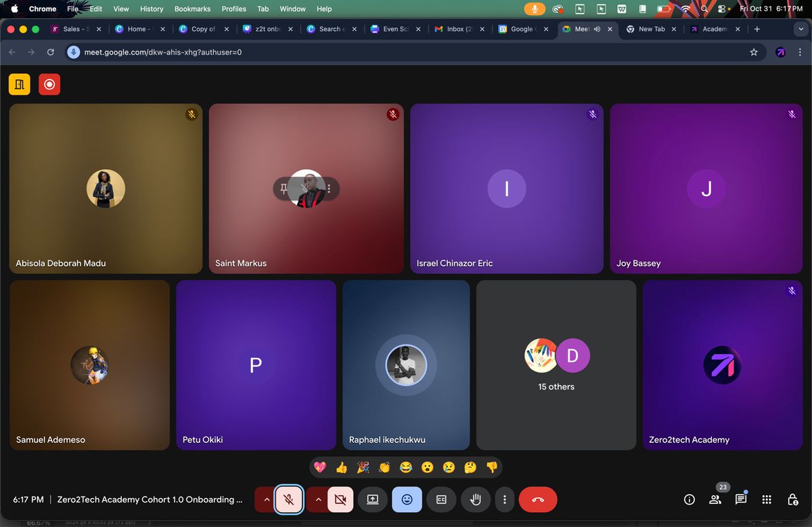Switch to the Even Sch browser tab
The width and height of the screenshot is (812, 527).
[394, 29]
